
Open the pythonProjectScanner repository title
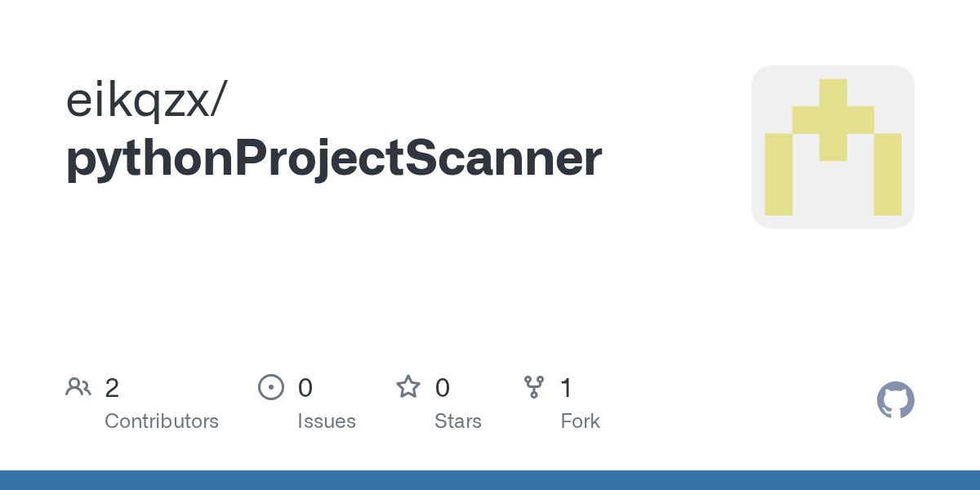click(x=334, y=159)
